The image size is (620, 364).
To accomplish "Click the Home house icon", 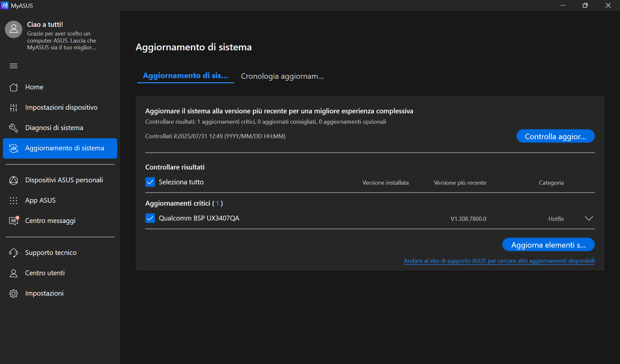I will [x=14, y=87].
